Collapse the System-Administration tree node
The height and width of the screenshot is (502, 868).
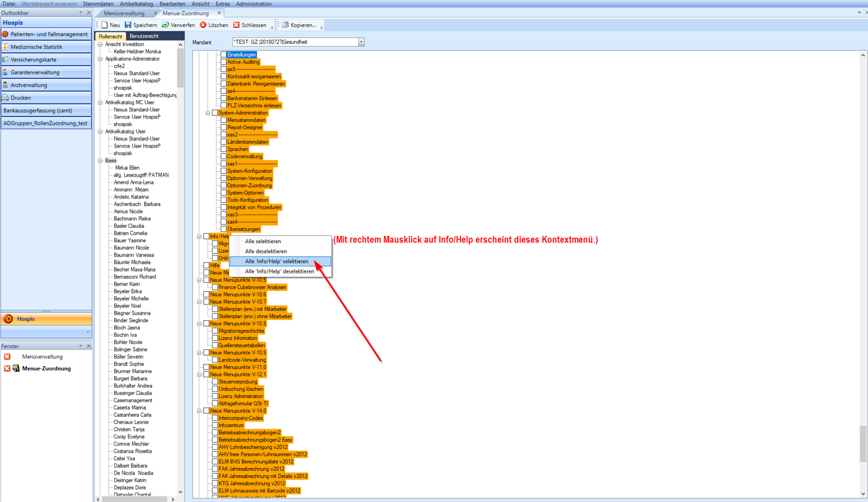[x=208, y=113]
